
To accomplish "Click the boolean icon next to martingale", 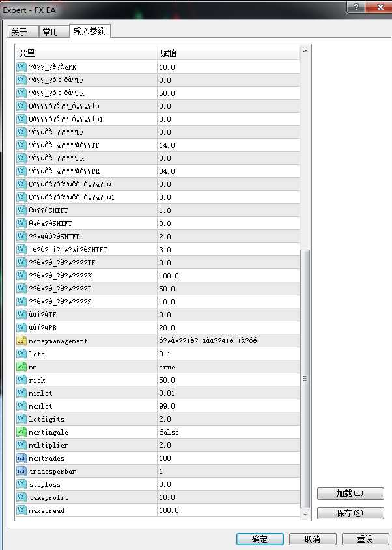I will 21,432.
